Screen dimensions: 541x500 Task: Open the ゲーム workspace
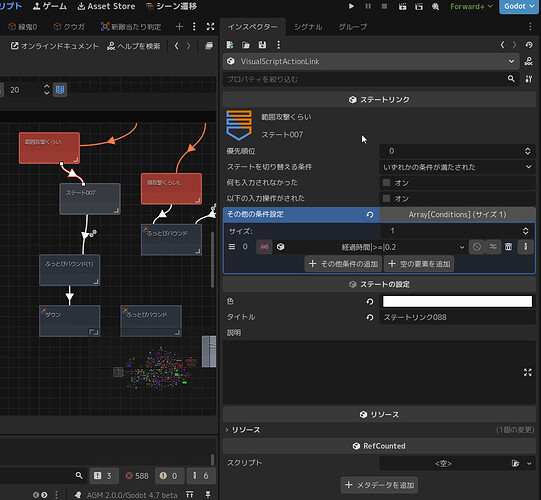50,6
